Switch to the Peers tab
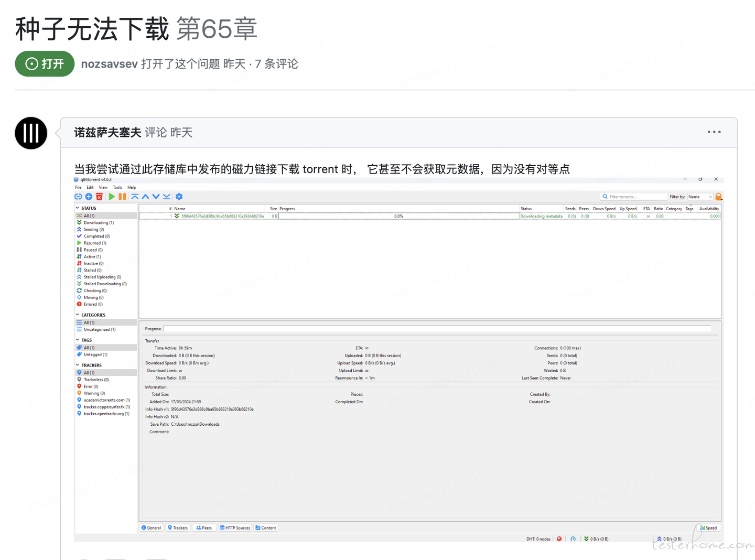755x560 pixels. [x=204, y=528]
